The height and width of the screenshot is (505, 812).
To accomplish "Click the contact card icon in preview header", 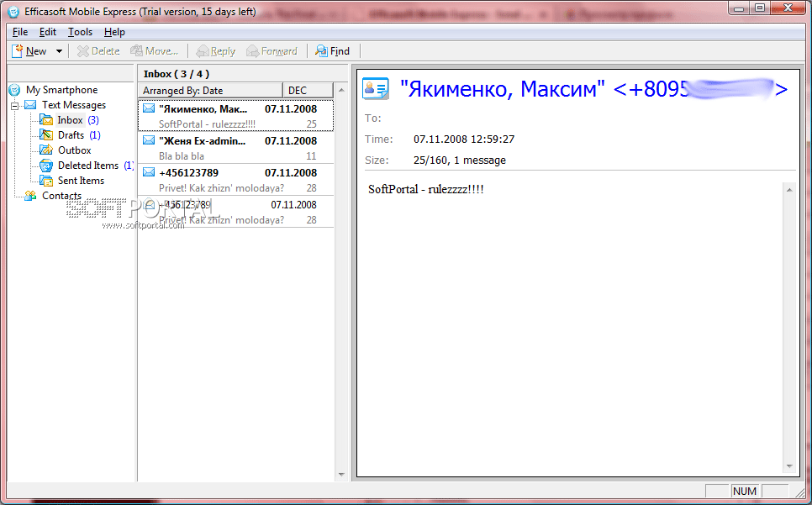I will coord(376,88).
